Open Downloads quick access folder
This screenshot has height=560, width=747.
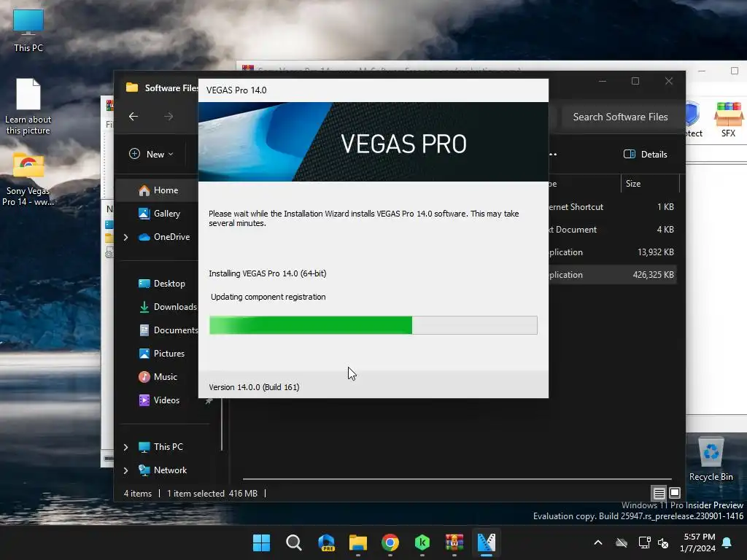[x=167, y=307]
